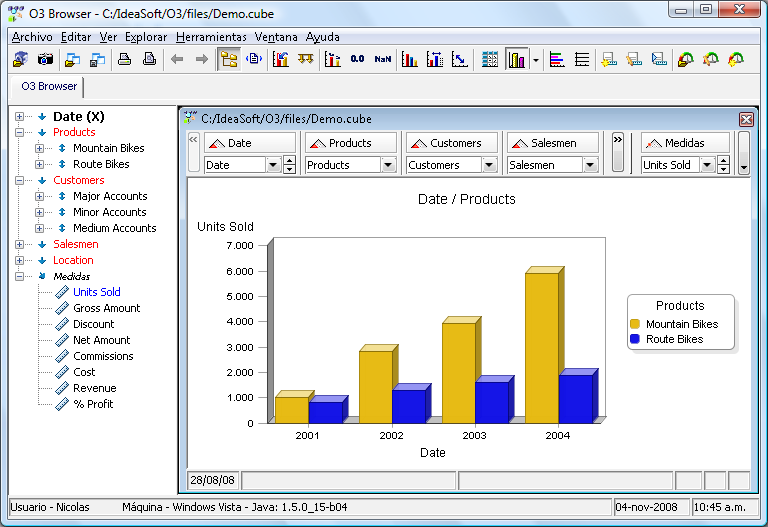Click the 2004 Mountain Bikes bar
This screenshot has height=527, width=768.
[x=542, y=348]
